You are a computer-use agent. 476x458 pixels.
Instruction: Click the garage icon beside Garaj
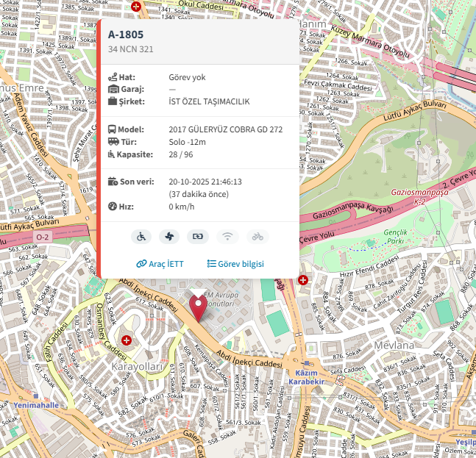pos(113,89)
